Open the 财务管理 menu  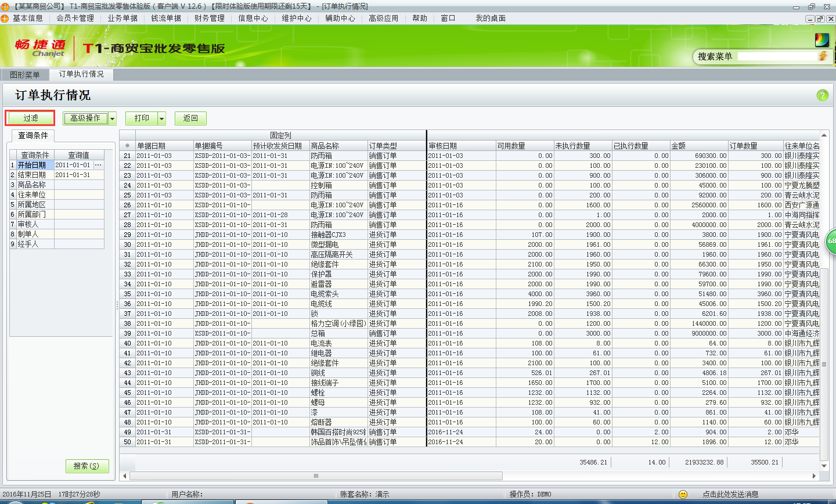[210, 19]
